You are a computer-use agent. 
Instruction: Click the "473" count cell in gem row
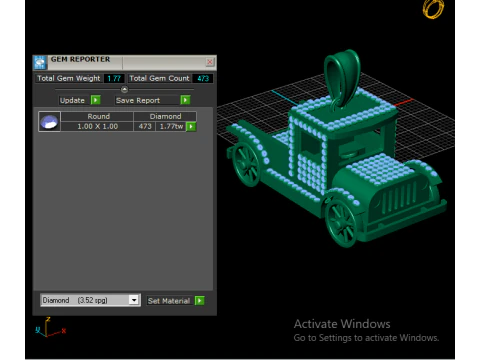tap(145, 126)
